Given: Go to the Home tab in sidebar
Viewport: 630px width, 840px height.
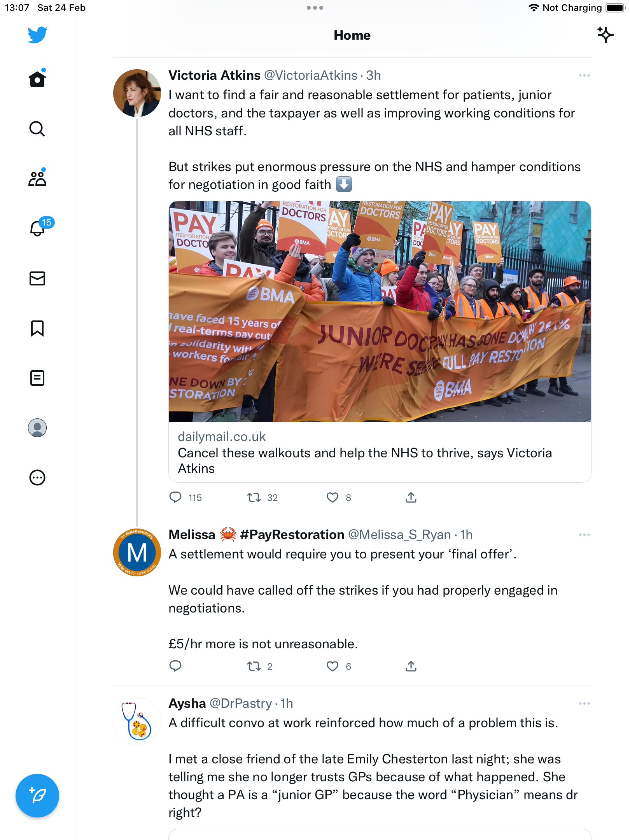Looking at the screenshot, I should pos(37,79).
